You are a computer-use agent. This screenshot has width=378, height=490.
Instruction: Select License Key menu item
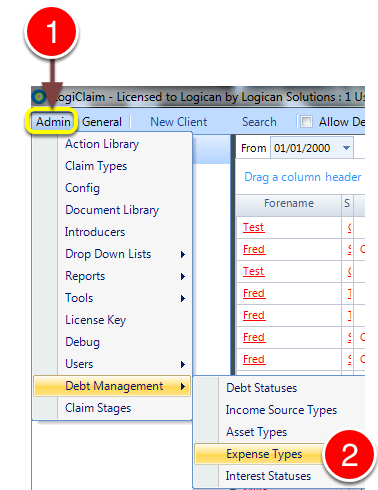coord(112,320)
